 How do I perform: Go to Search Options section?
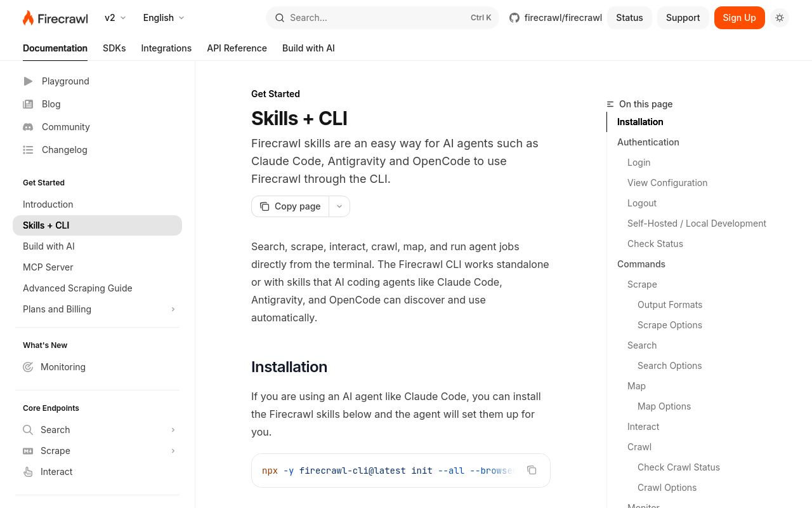pos(669,366)
